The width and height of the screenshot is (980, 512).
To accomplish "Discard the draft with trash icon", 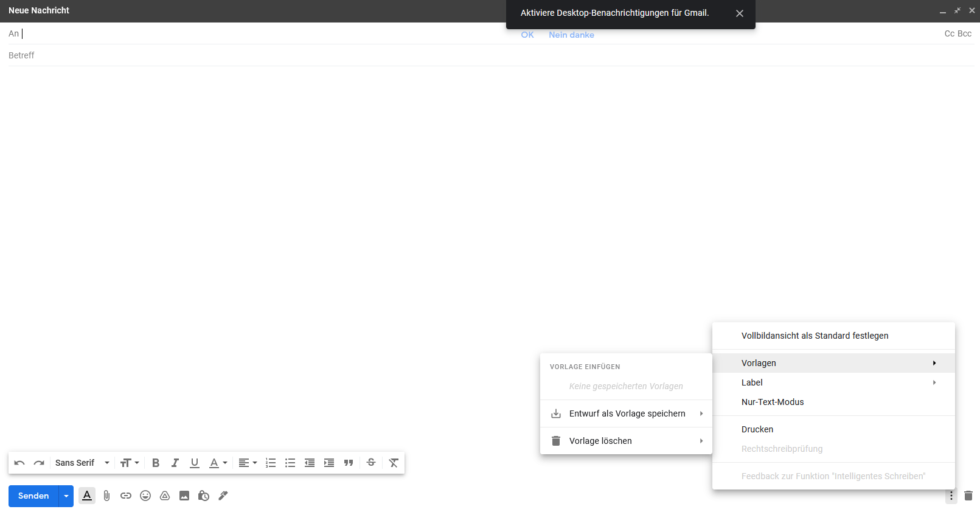I will tap(968, 496).
